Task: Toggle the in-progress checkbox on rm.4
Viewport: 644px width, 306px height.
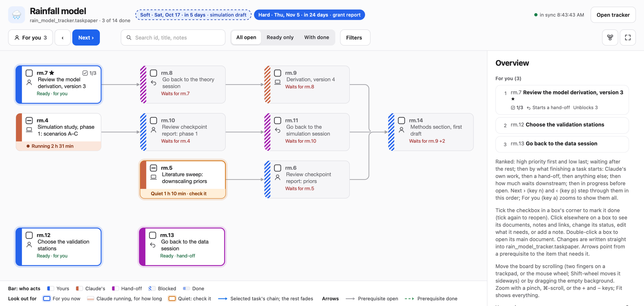Action: pyautogui.click(x=29, y=120)
